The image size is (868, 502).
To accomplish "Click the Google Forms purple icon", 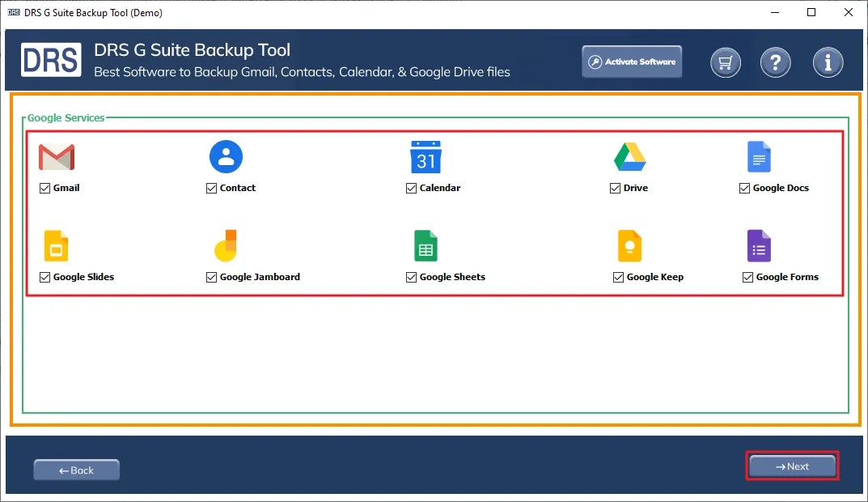I will click(759, 245).
